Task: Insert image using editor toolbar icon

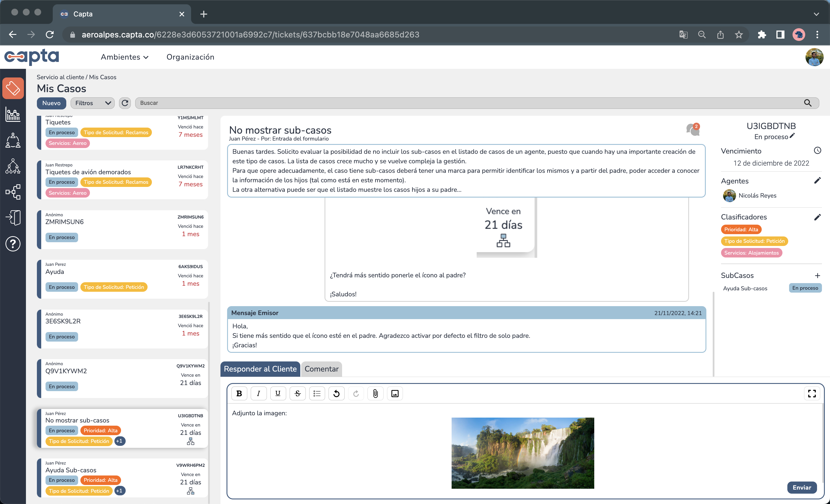Action: pos(395,393)
